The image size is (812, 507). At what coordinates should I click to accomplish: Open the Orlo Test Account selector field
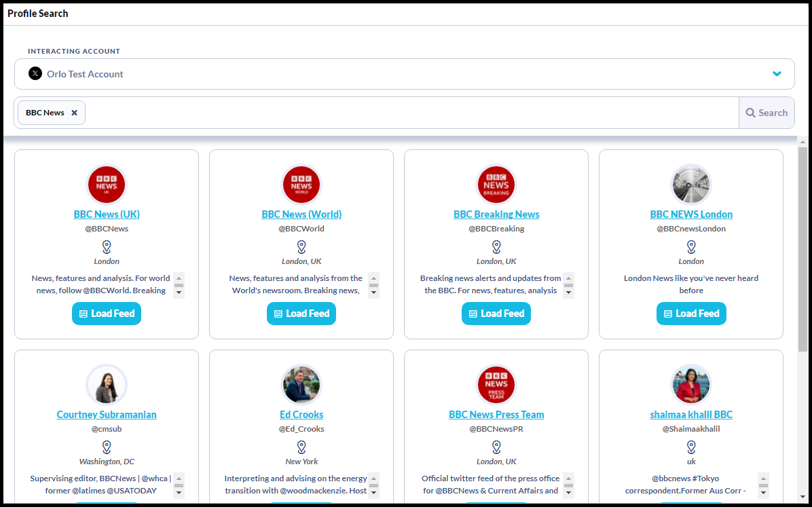click(x=405, y=74)
